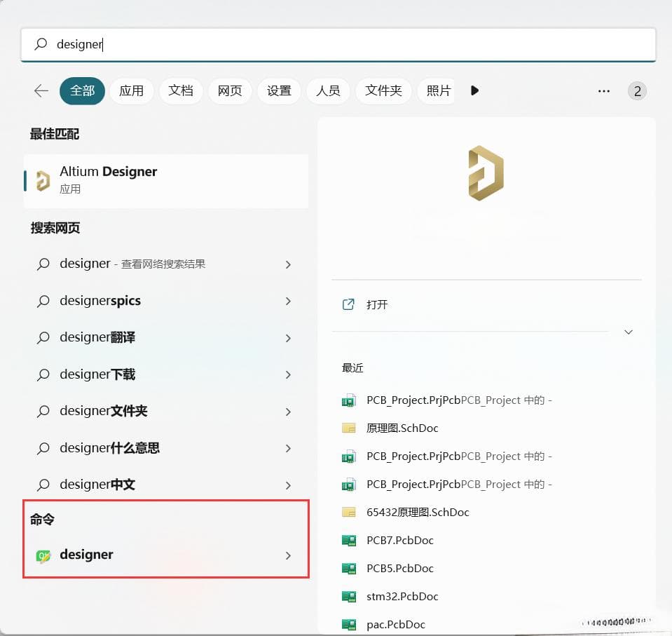Click project icon of first PCB_Project.PrjPcb
Screen dimensions: 672x636
coord(349,400)
